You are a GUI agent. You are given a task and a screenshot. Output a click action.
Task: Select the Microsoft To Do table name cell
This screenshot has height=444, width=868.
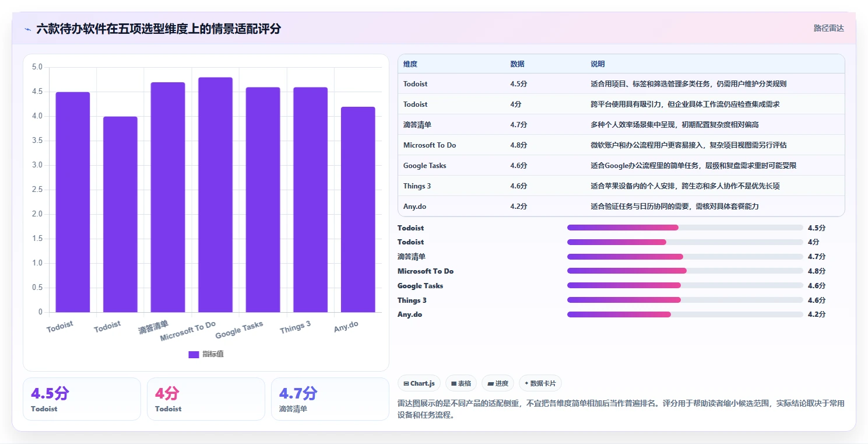(430, 145)
